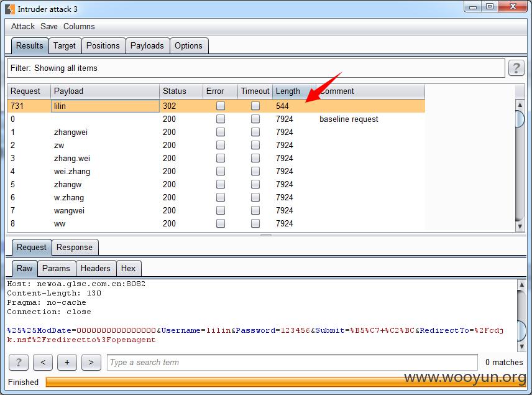Toggle Error checkbox for wei.zhang row

coord(221,171)
